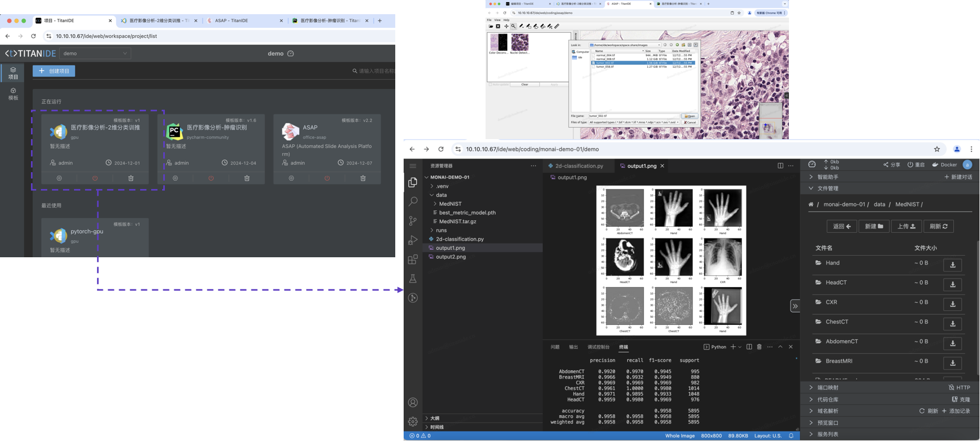The image size is (980, 441).
Task: Switch to the 2d-classification.py editor tab
Action: click(578, 166)
